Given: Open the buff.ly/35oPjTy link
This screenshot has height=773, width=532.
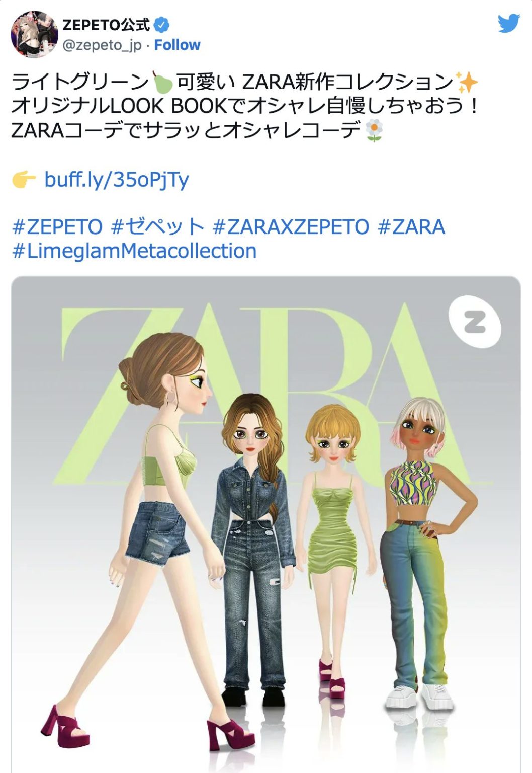Looking at the screenshot, I should (x=117, y=180).
